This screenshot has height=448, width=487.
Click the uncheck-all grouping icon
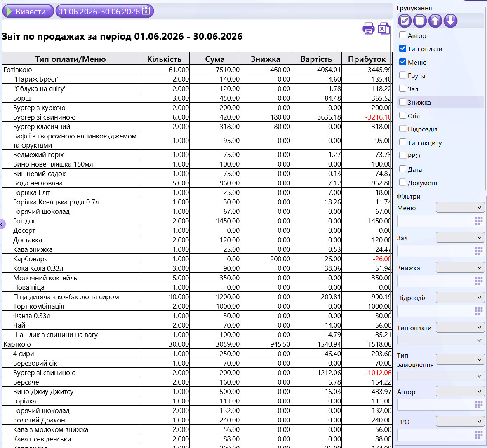[420, 21]
